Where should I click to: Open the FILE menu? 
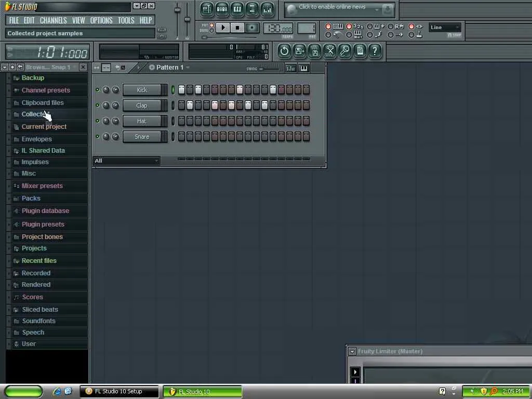(14, 20)
